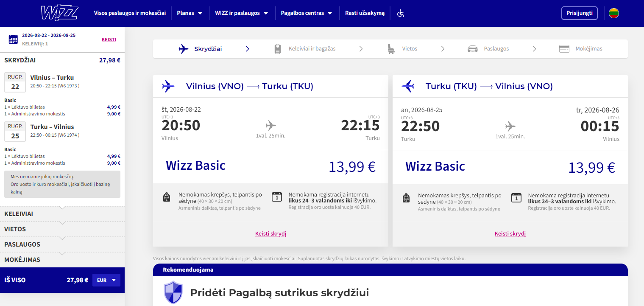Click the Prisijungti login button

click(579, 13)
